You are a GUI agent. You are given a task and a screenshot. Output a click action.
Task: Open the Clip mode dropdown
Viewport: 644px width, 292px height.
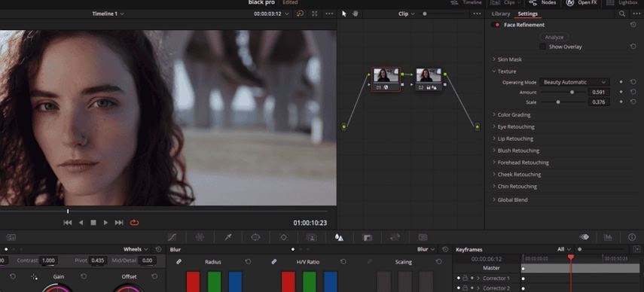406,14
